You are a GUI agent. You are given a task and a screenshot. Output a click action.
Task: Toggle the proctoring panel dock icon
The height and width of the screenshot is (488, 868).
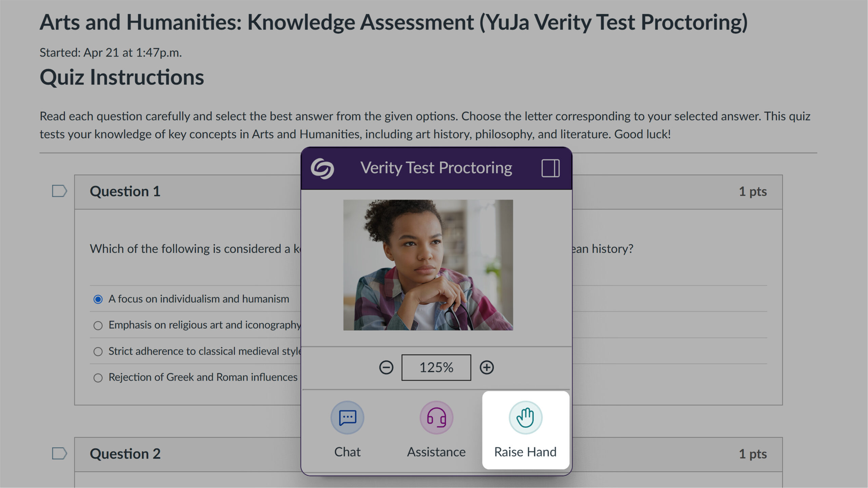[550, 168]
